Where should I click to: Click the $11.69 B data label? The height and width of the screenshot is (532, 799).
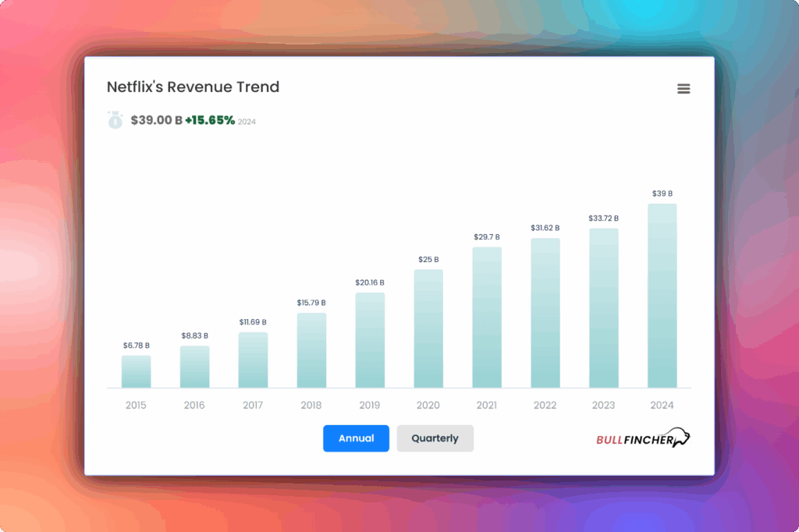(253, 322)
